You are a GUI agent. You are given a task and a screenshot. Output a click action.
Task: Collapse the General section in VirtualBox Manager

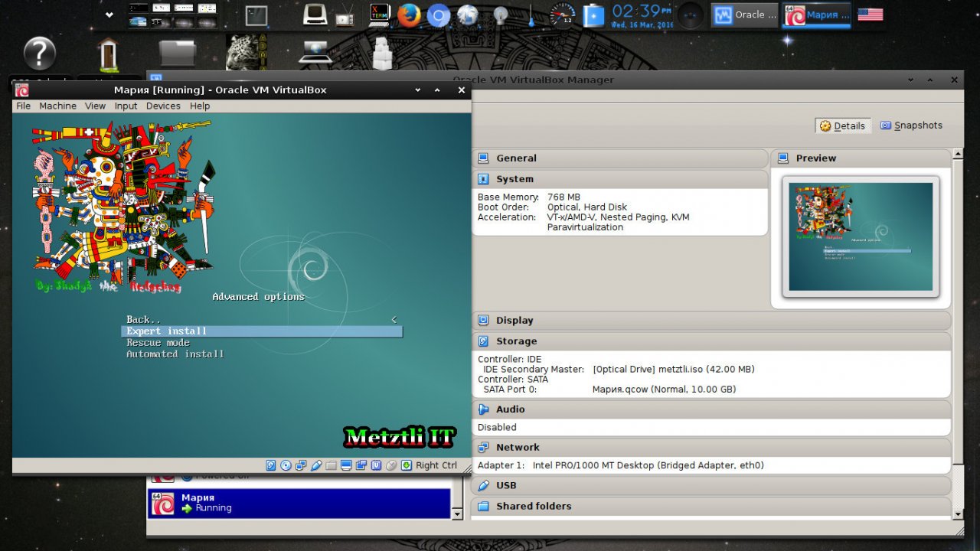coord(620,158)
